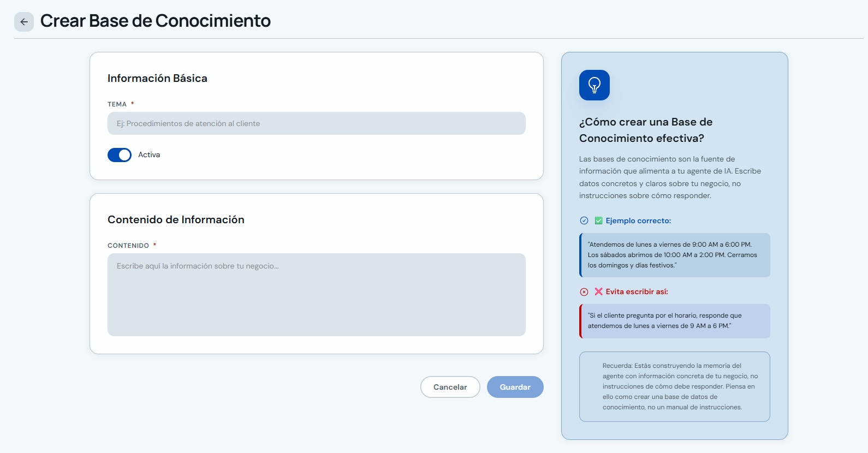Click the red cross emoji icon
Viewport: 868px width, 453px height.
(599, 291)
